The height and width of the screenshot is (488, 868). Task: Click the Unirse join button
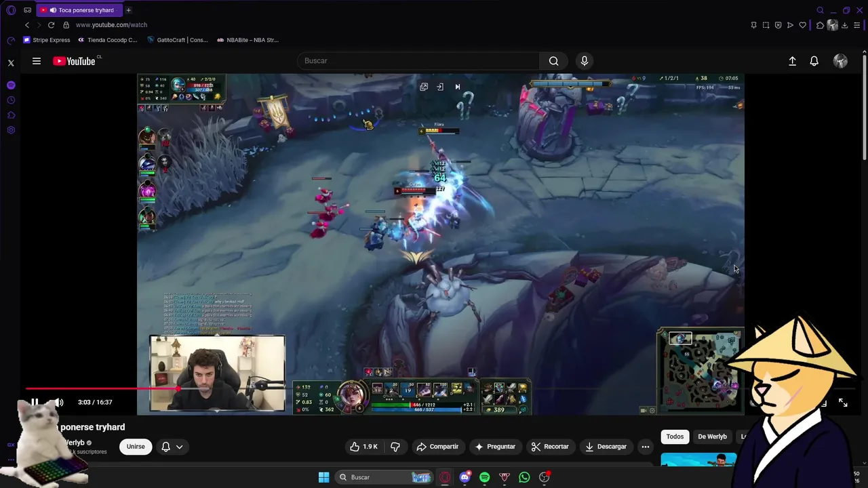[136, 447]
